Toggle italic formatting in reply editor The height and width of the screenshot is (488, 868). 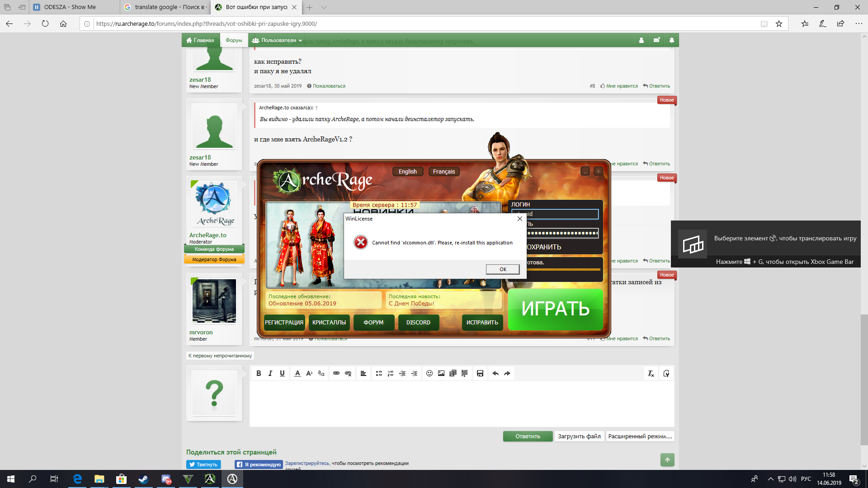pyautogui.click(x=270, y=373)
